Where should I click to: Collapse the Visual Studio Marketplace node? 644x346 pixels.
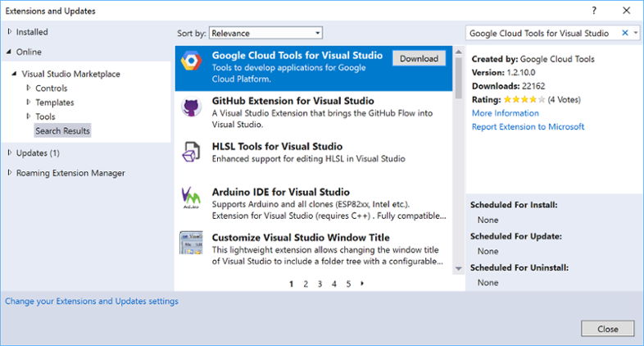(x=15, y=74)
